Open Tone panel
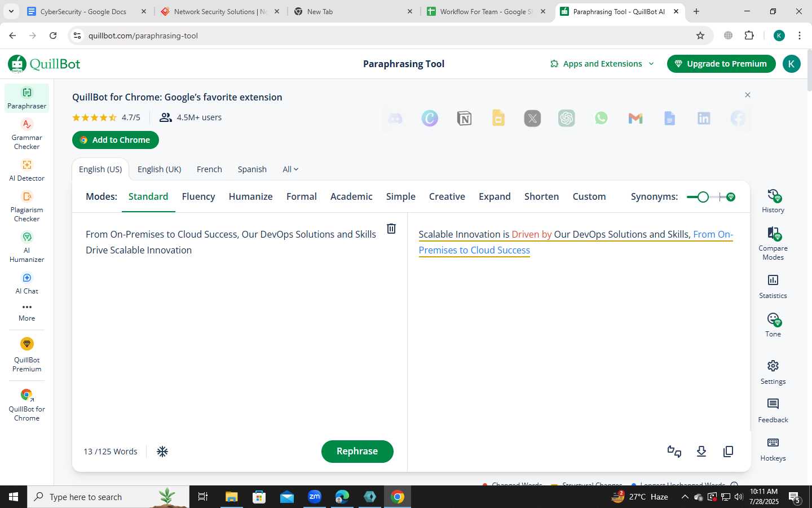This screenshot has height=508, width=812. [773, 325]
